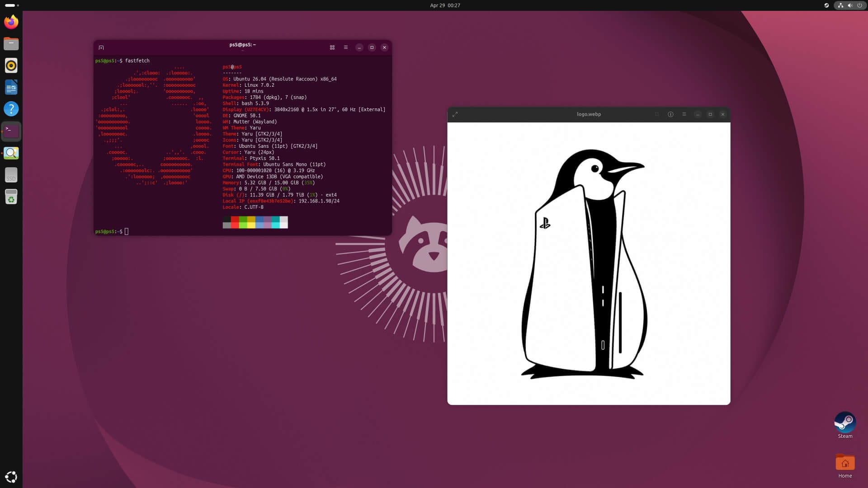Open the trash from the dock

11,197
